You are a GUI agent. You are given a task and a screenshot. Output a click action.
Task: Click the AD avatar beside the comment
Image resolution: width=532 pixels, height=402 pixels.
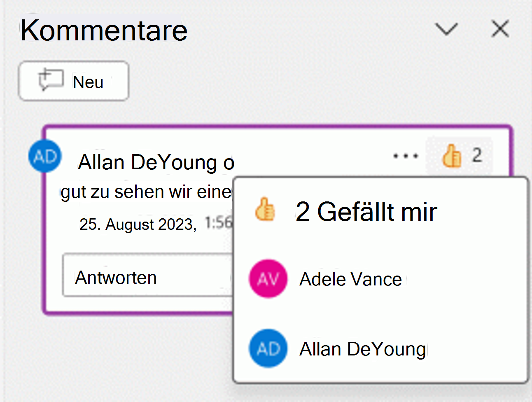point(45,157)
